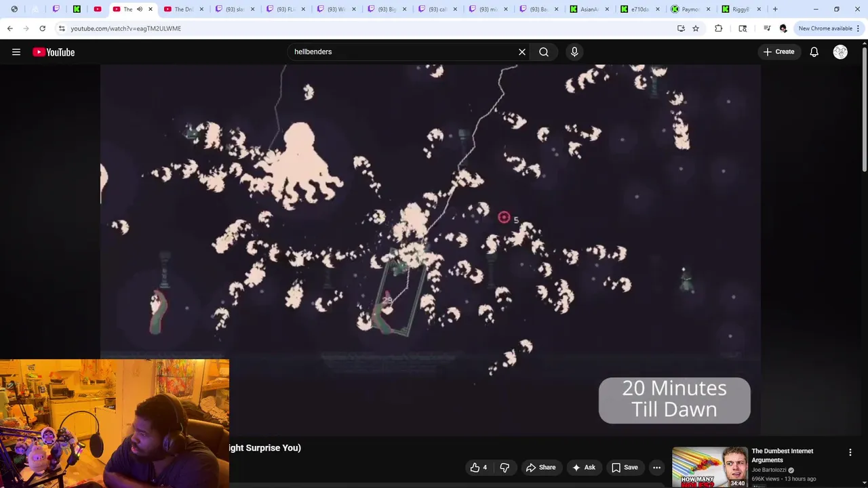Open the YouTube hamburger guide menu

16,52
